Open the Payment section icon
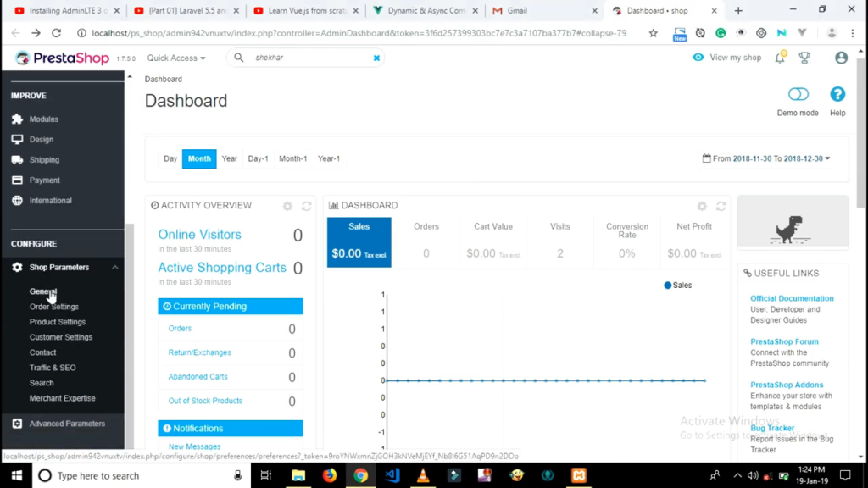 tap(19, 180)
